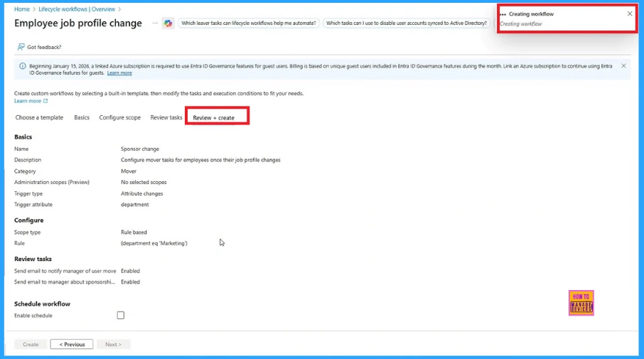
Task: Open Learn more link below description
Action: coord(28,101)
